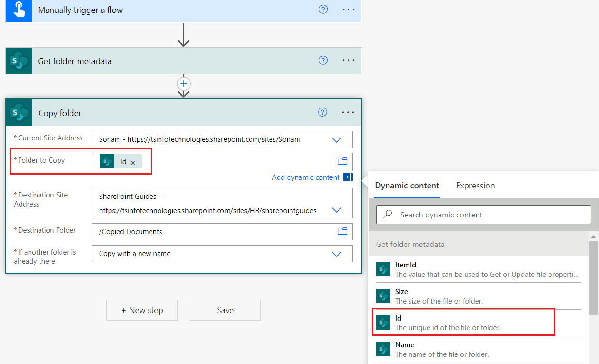Click the SharePoint icon on Get folder metadata

point(18,60)
